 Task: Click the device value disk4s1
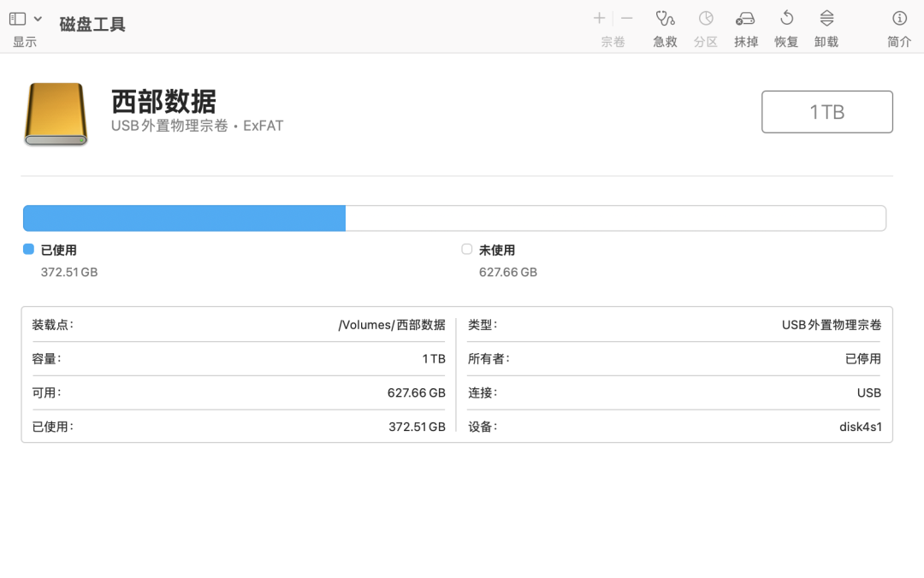861,427
